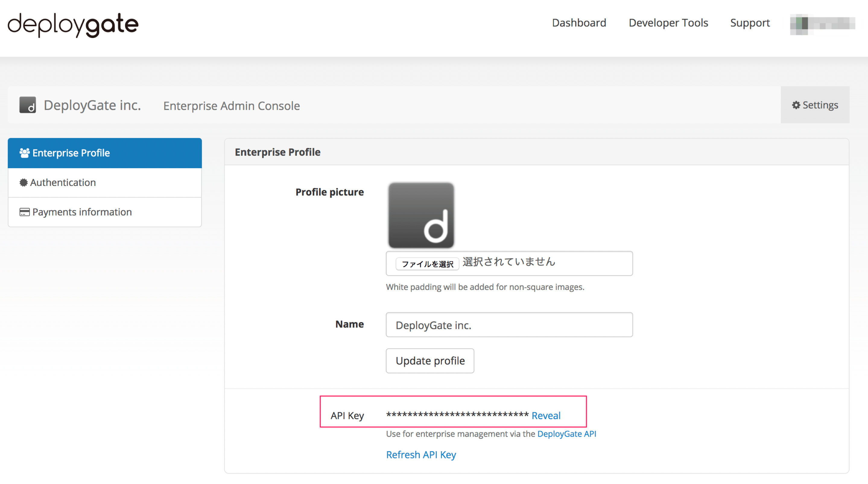Click Refresh API Key link
Screen dimensions: 868x484
tap(421, 455)
